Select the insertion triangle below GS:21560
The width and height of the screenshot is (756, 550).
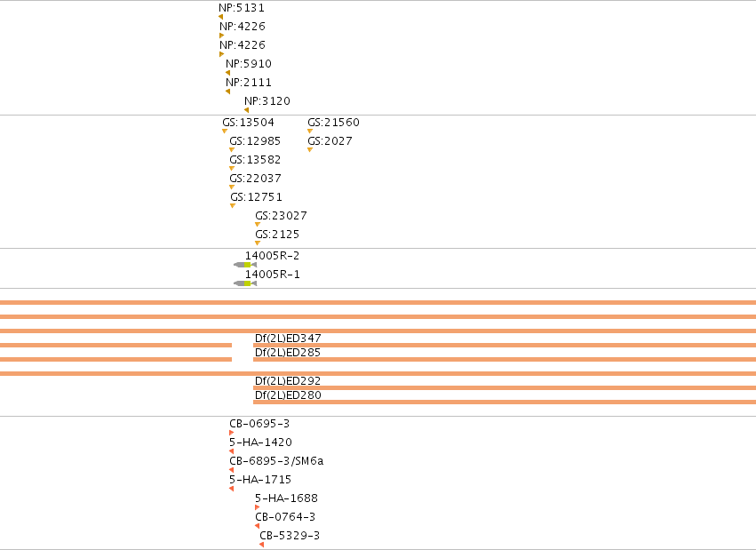(x=310, y=132)
